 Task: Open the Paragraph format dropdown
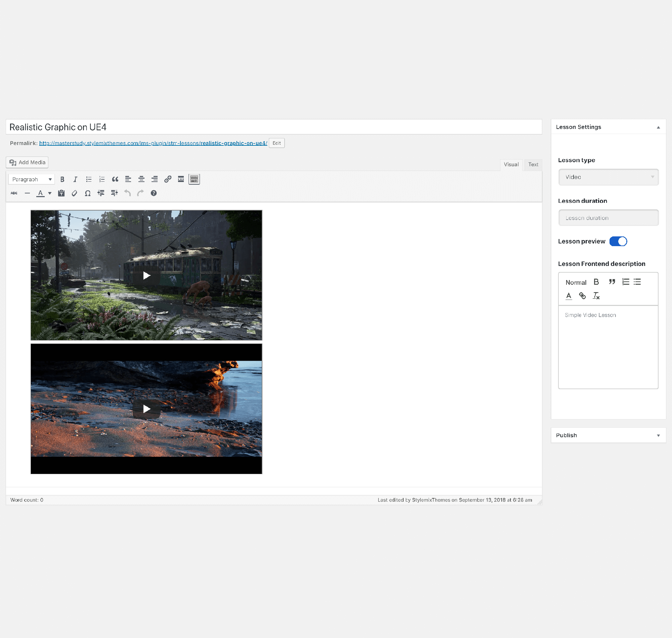tap(32, 179)
